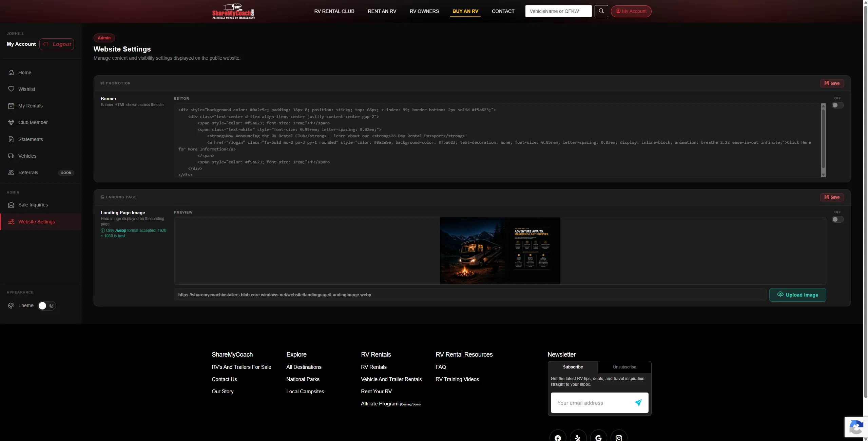
Task: Open RENT AN RV nav item
Action: pos(382,11)
